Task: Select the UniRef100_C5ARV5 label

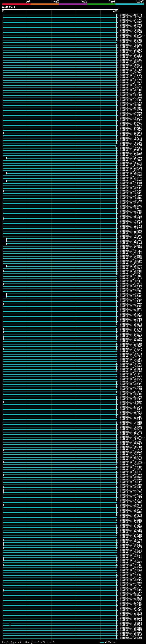Action: coord(131,540)
